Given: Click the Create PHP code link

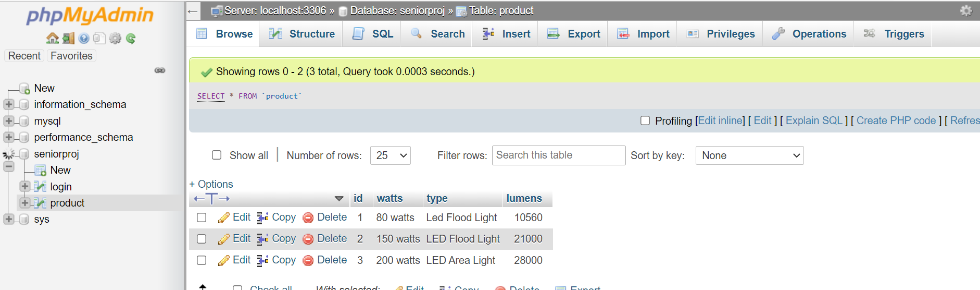Looking at the screenshot, I should click(896, 120).
